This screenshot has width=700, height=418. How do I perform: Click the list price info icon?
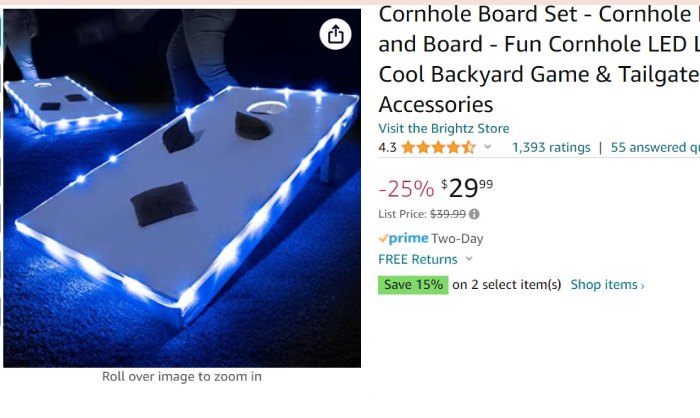pyautogui.click(x=474, y=214)
